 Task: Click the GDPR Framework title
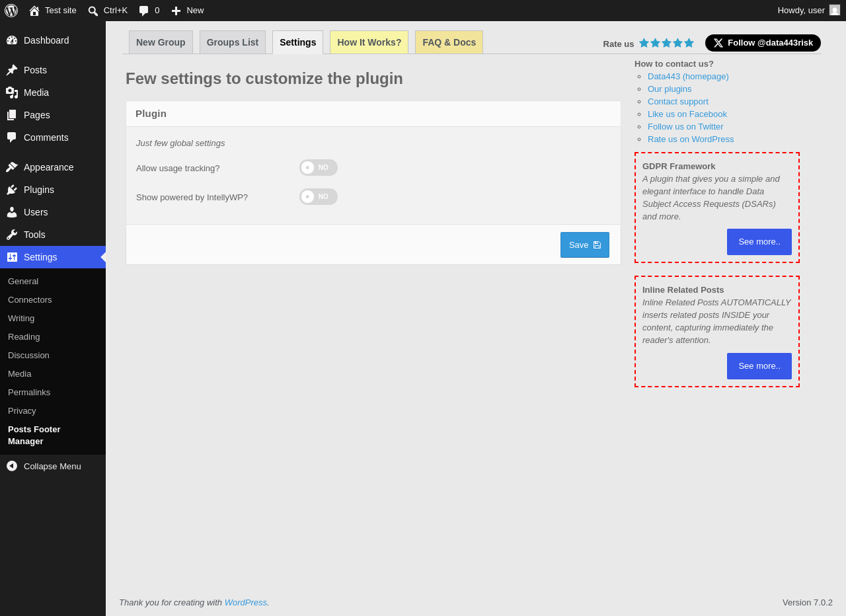pyautogui.click(x=679, y=167)
